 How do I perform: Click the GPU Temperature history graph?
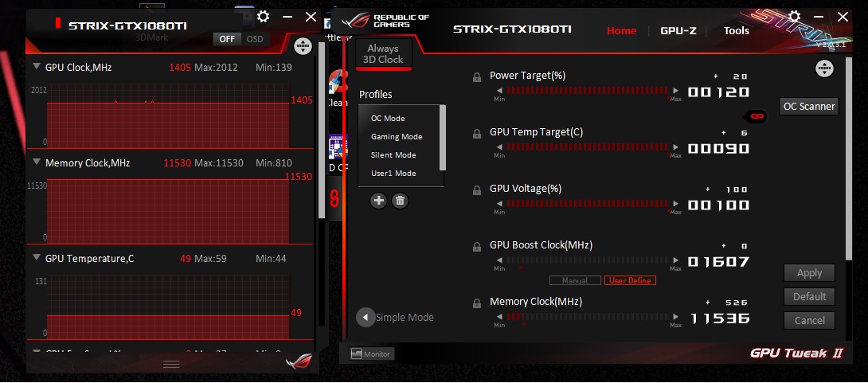pyautogui.click(x=168, y=307)
